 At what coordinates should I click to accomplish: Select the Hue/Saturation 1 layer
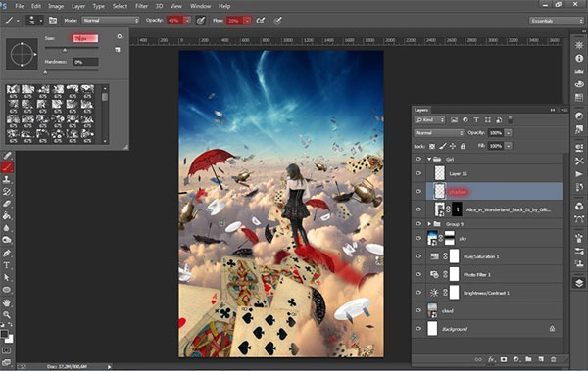tap(494, 256)
